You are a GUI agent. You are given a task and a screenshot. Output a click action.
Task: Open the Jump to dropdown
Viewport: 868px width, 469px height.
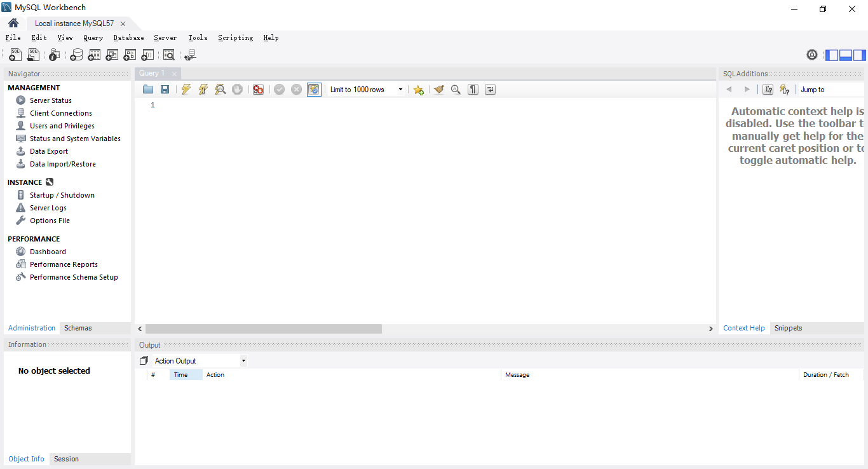point(831,90)
